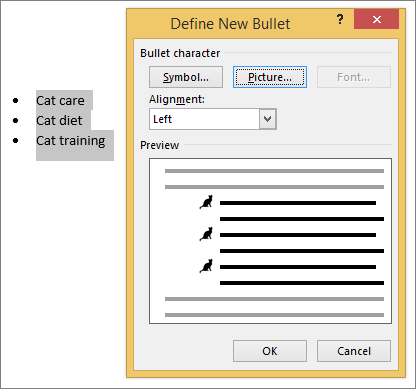Close the Define New Bullet dialog
416x389 pixels.
[377, 19]
